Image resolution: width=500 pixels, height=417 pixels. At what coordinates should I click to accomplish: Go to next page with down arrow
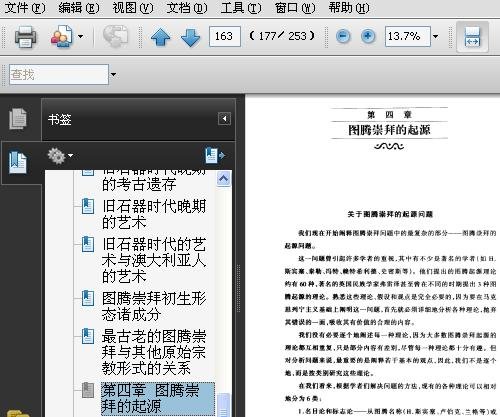190,37
